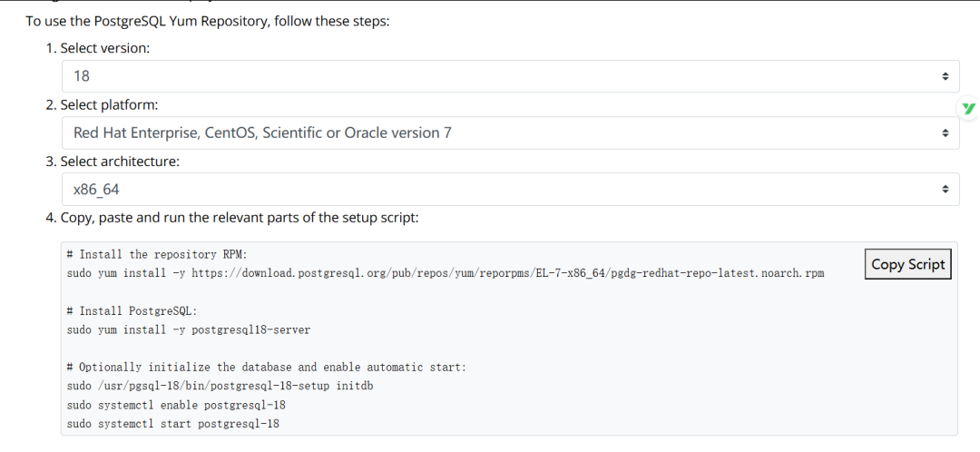Image resolution: width=980 pixels, height=452 pixels.
Task: Click the "Select version:" step label
Action: coord(104,48)
